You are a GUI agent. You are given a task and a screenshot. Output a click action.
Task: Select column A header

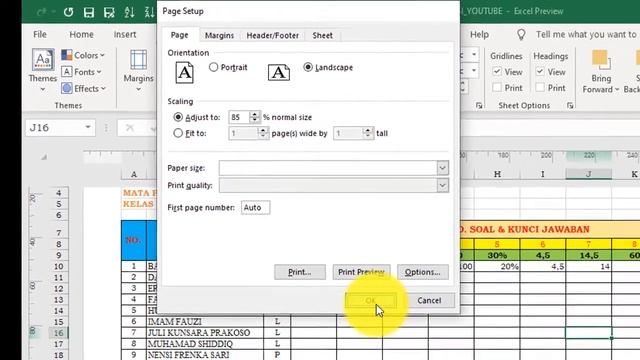point(134,174)
